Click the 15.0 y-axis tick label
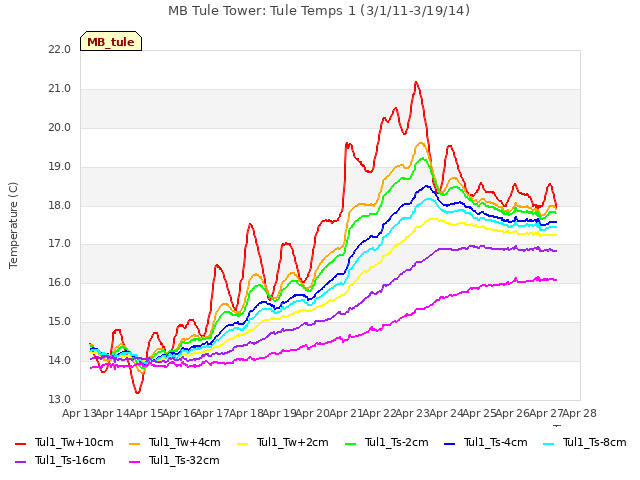Viewport: 640px width, 480px height. pos(60,322)
